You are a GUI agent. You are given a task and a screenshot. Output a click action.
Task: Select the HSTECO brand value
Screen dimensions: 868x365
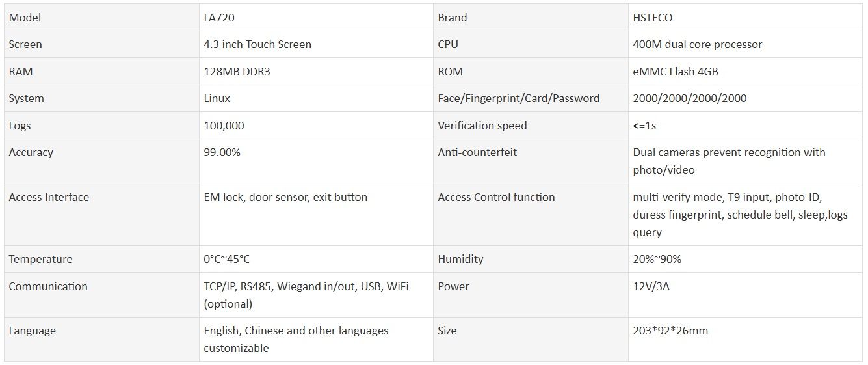pyautogui.click(x=657, y=18)
